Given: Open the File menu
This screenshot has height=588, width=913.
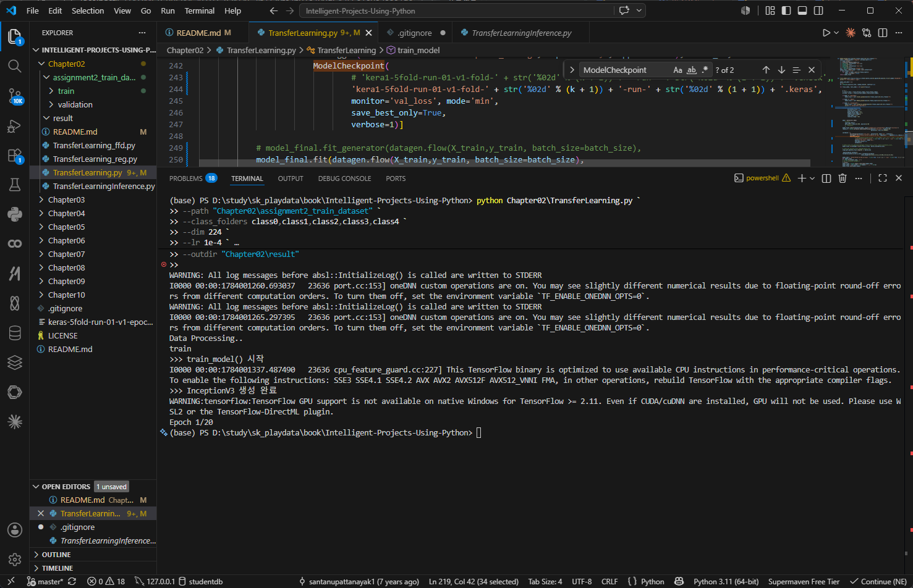Looking at the screenshot, I should (x=33, y=10).
